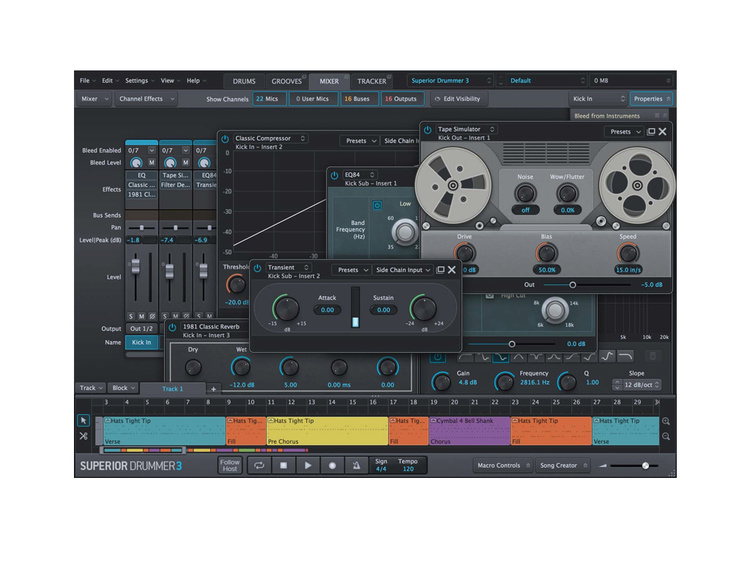This screenshot has height=563, width=750.
Task: Detach Tape Simulator into floating window icon
Action: (x=651, y=132)
